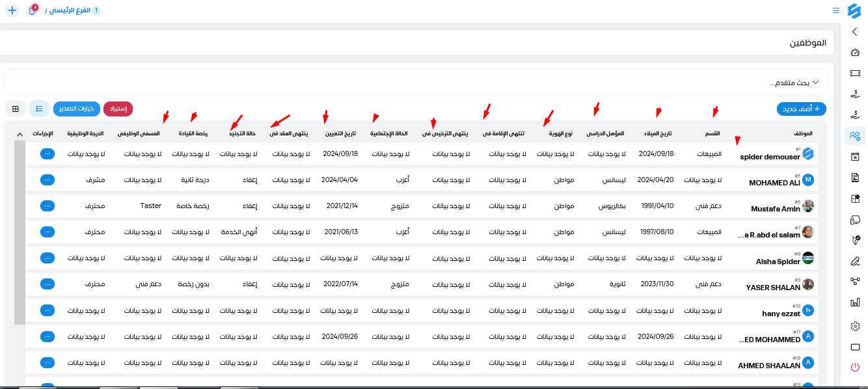The image size is (868, 389).
Task: Open خيارات التصدير export options
Action: tap(77, 109)
